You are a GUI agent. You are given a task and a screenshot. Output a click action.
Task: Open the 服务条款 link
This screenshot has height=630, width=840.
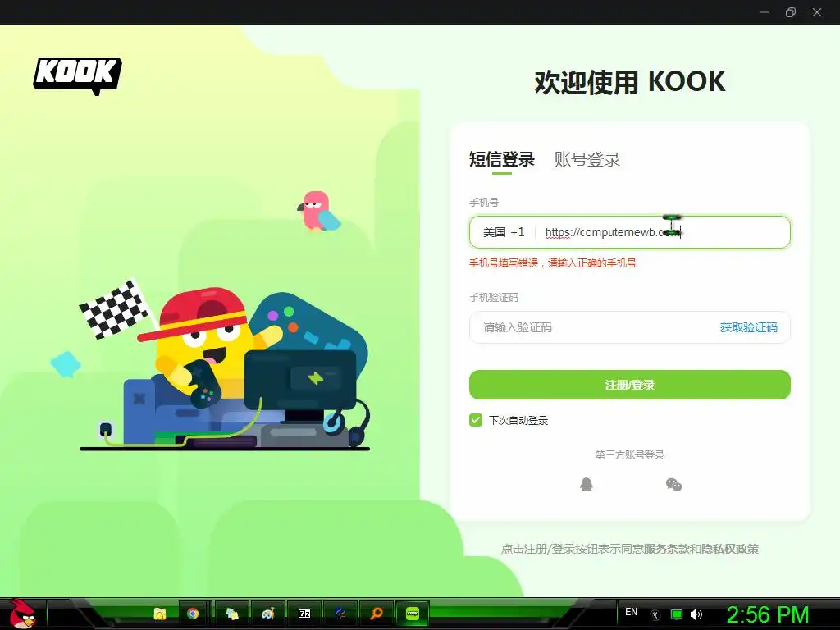[x=666, y=549]
